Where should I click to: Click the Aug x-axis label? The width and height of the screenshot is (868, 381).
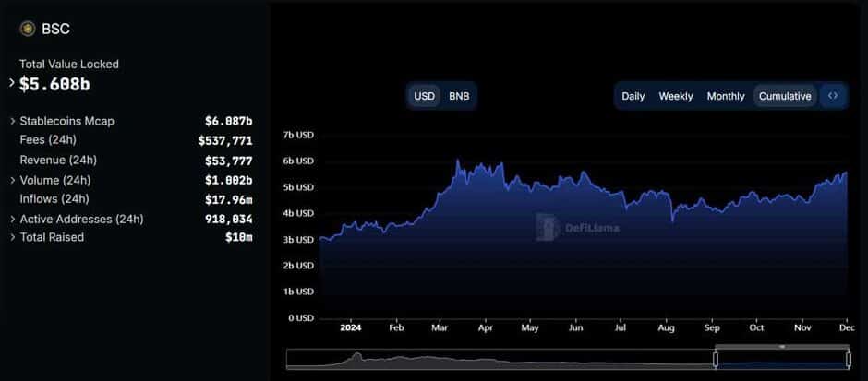667,327
